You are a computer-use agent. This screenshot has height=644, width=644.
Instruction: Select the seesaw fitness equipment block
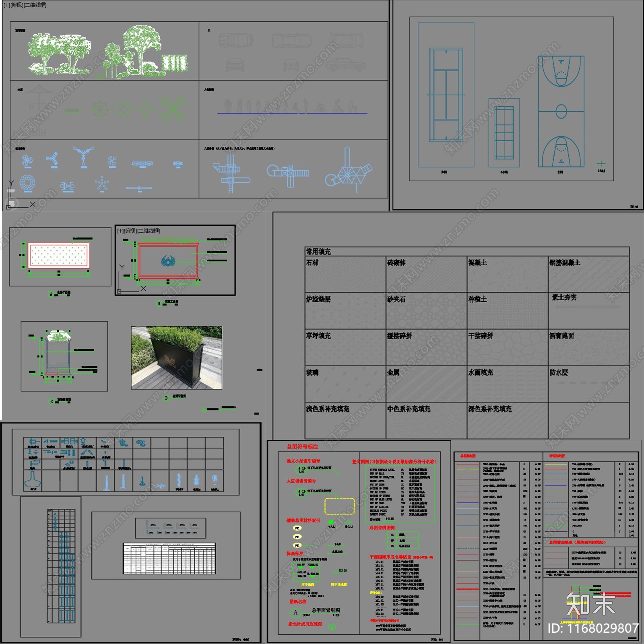[139, 188]
